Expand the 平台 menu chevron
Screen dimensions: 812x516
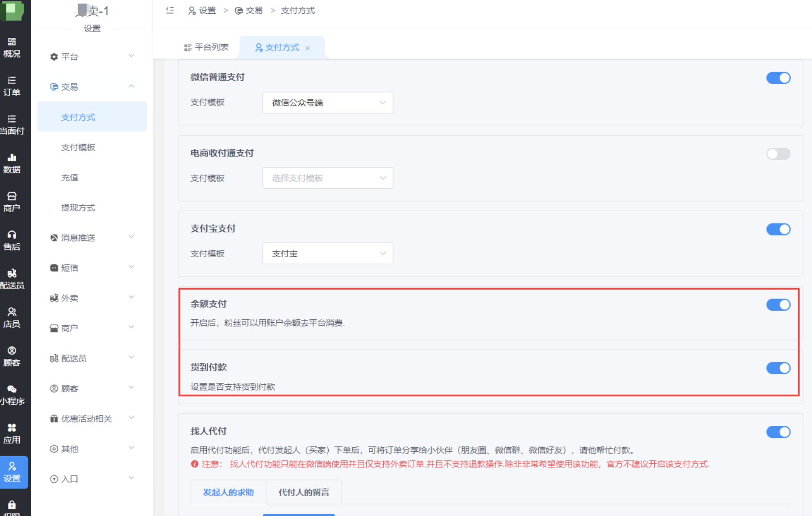(x=131, y=56)
